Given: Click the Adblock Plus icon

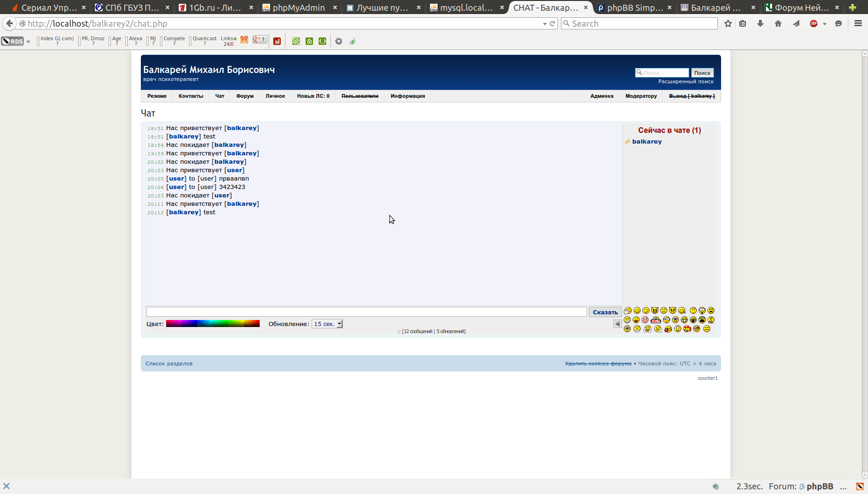Looking at the screenshot, I should point(814,23).
